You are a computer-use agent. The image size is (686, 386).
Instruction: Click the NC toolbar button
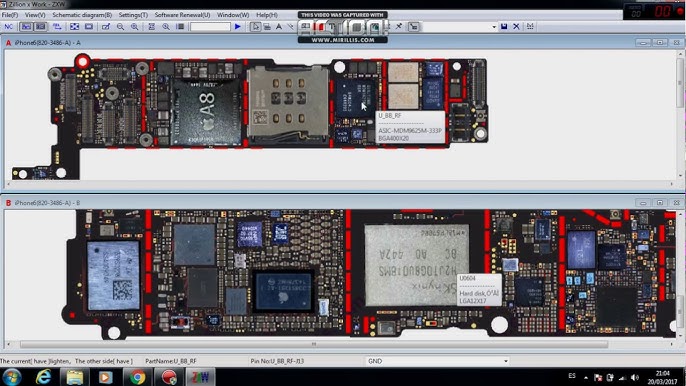coord(8,27)
